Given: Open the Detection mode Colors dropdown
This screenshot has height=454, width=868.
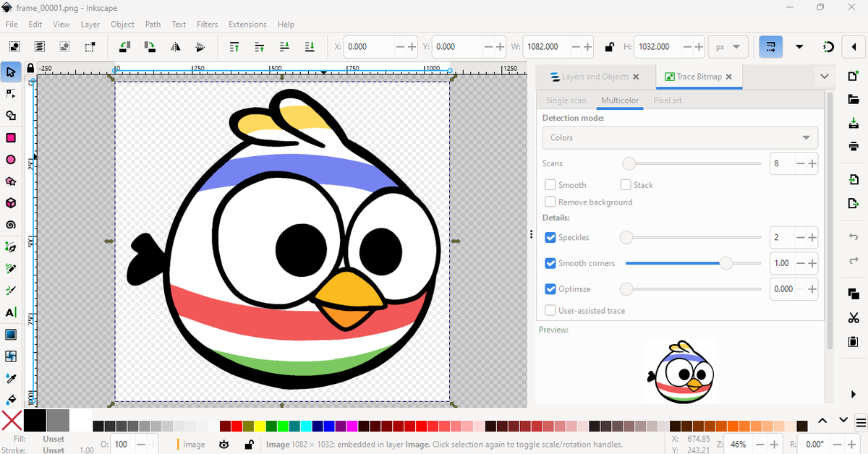Looking at the screenshot, I should point(680,137).
